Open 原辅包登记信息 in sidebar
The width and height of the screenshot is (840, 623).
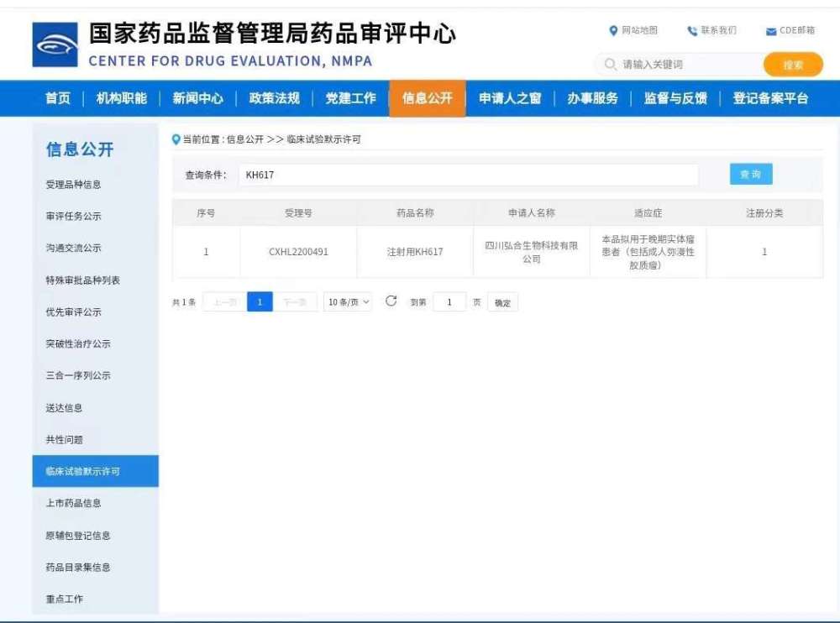(x=78, y=535)
